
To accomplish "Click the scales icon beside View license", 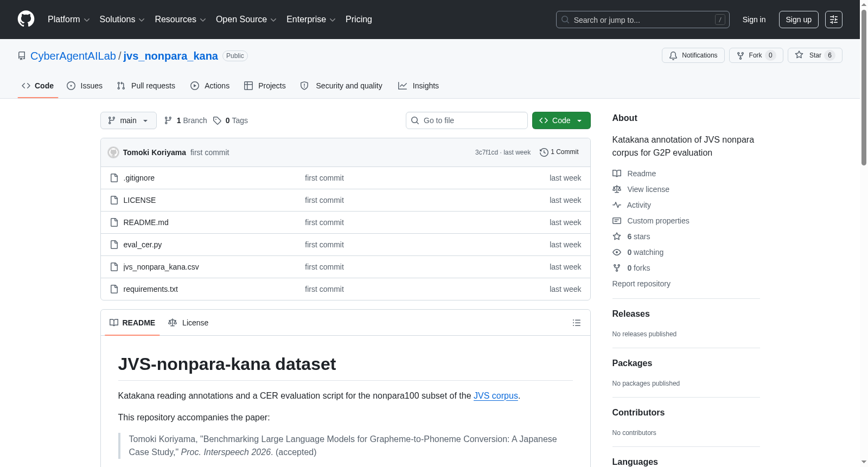I will (x=617, y=189).
